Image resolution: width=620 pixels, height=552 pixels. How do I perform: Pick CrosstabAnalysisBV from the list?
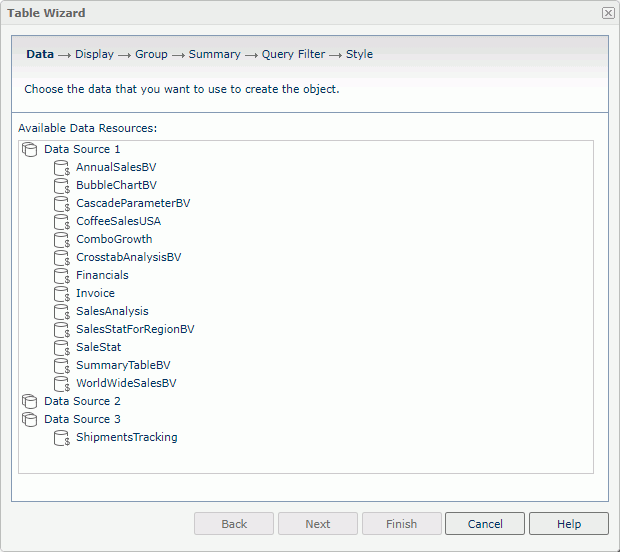coord(129,257)
